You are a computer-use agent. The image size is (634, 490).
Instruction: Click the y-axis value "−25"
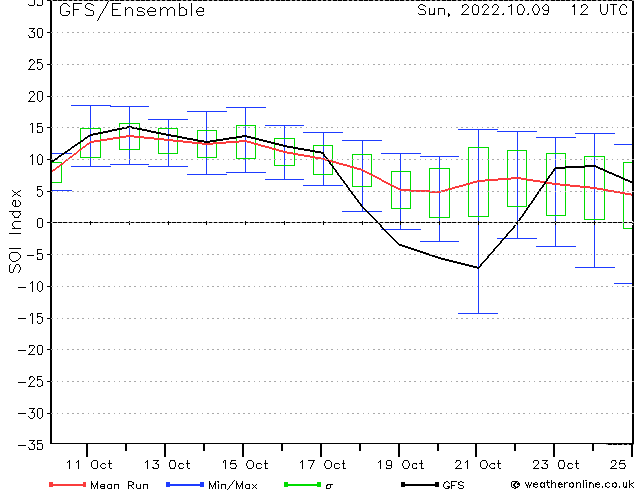30,381
